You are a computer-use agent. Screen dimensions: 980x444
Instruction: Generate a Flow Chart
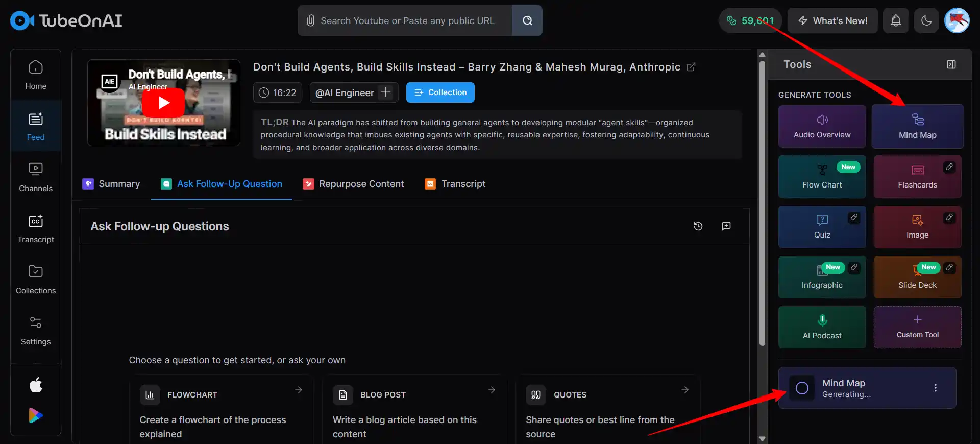click(x=822, y=177)
